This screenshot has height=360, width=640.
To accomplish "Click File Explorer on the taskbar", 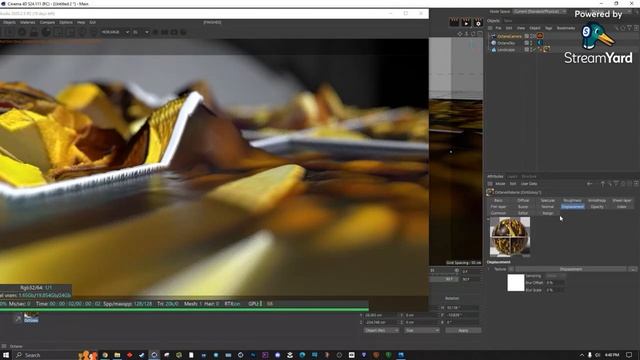I will [x=117, y=355].
